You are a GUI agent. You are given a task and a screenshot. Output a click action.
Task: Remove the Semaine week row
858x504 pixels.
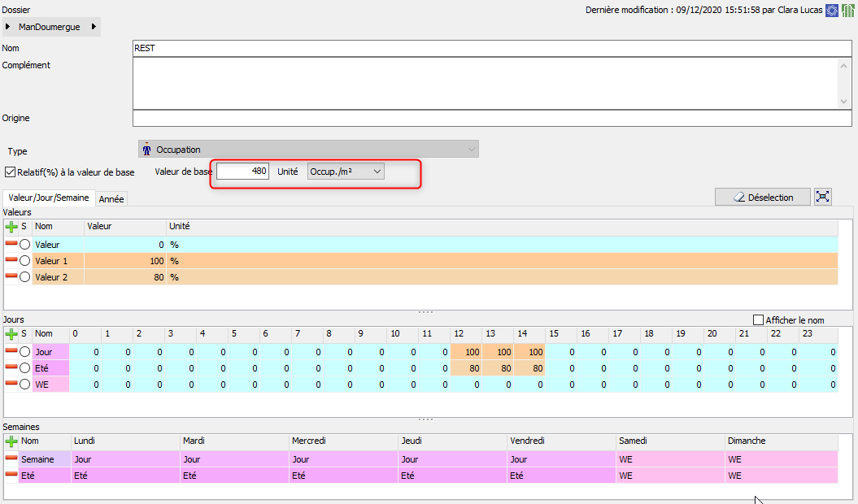(x=11, y=459)
